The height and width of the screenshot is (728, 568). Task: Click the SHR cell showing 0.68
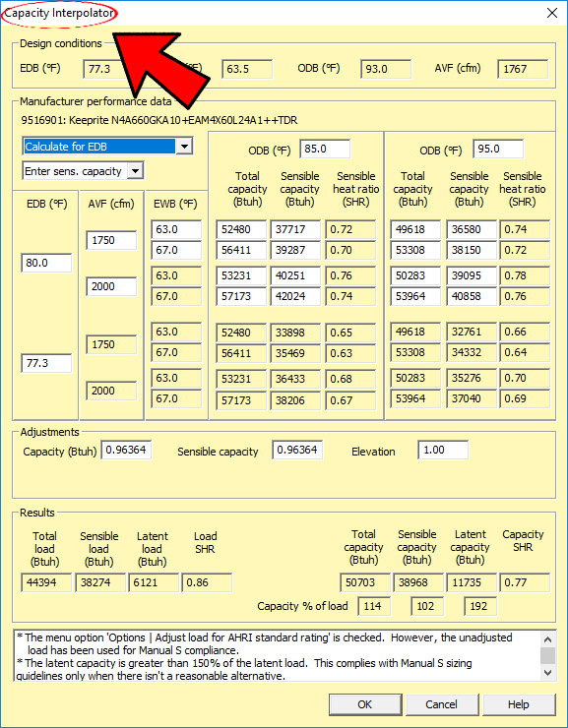[350, 380]
